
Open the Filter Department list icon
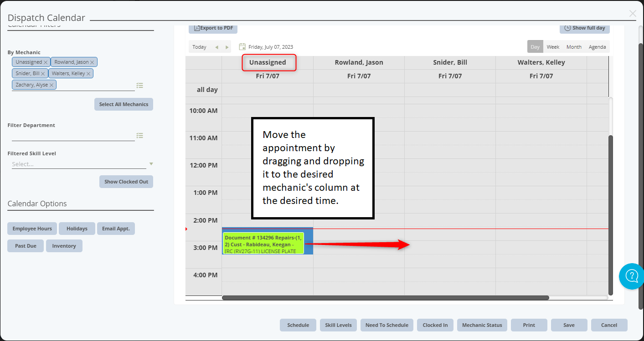[139, 135]
